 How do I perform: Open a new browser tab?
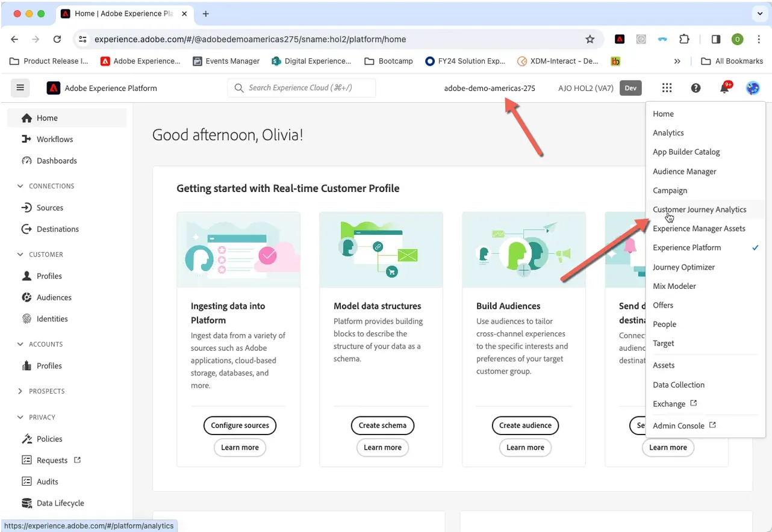[x=205, y=13]
